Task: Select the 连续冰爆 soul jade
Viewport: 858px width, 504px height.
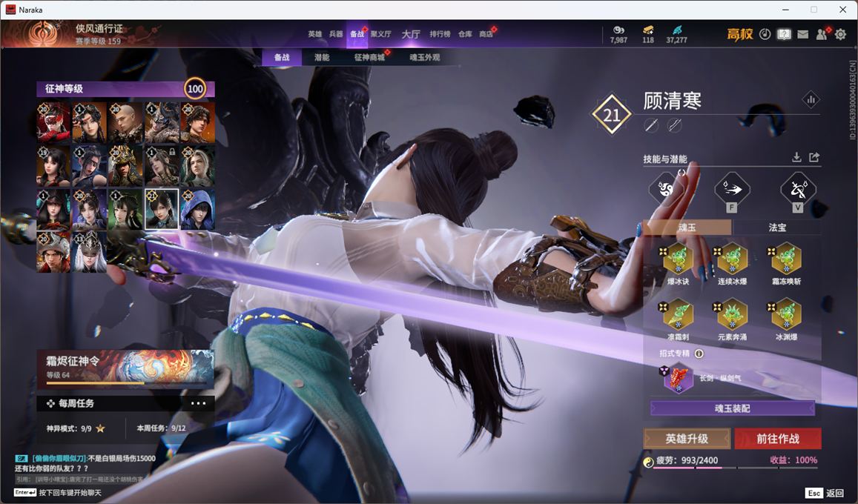Action: pos(732,260)
